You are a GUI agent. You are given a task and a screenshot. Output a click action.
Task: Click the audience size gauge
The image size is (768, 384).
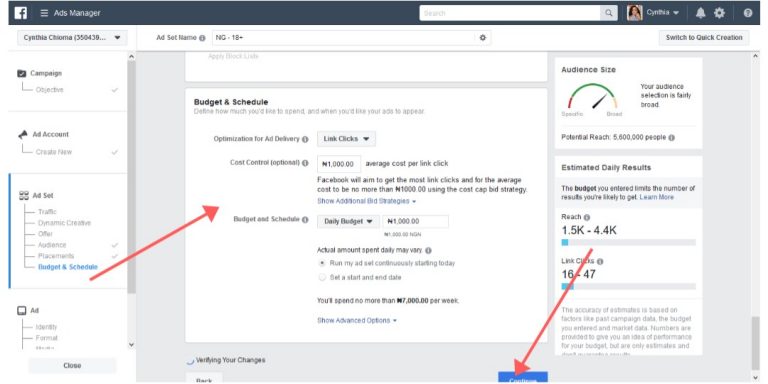(593, 97)
